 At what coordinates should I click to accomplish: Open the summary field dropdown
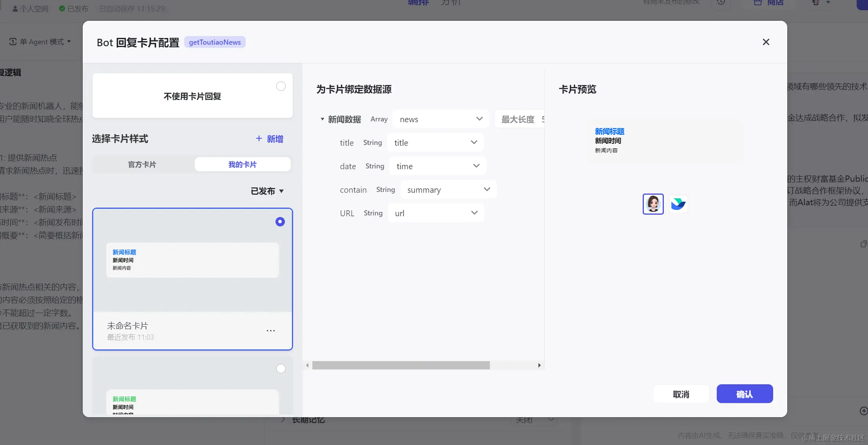pos(448,190)
